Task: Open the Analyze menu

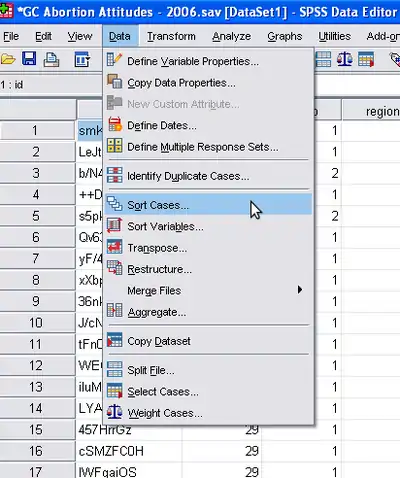Action: (231, 36)
